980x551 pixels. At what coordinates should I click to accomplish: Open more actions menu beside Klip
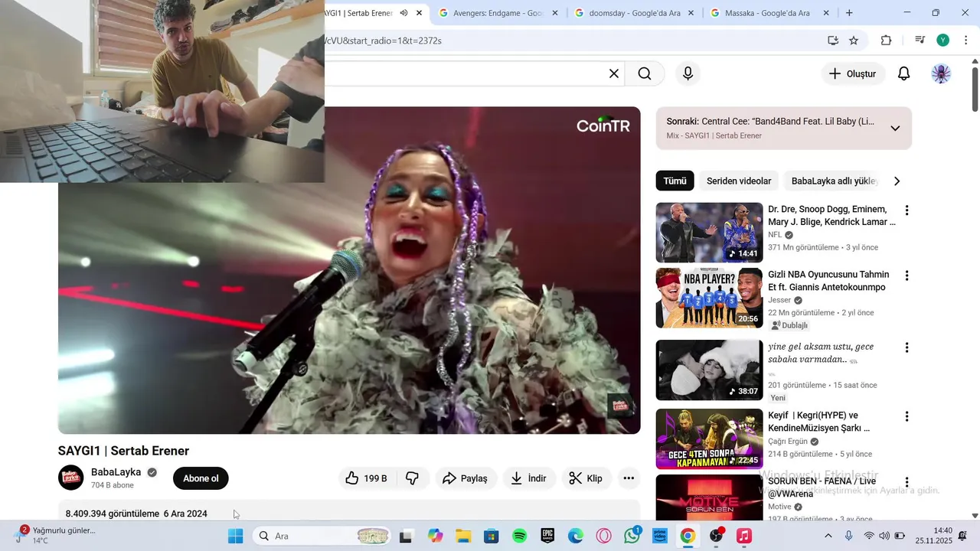[x=629, y=478]
